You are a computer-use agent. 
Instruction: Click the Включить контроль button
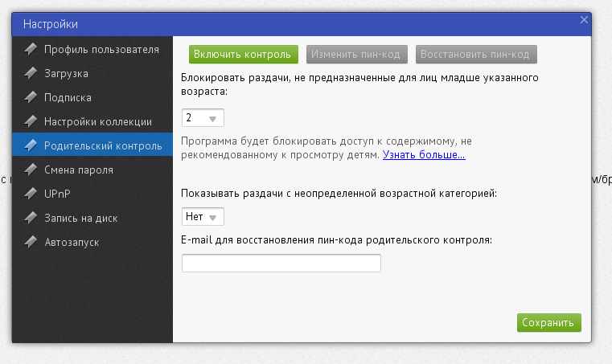(x=244, y=54)
